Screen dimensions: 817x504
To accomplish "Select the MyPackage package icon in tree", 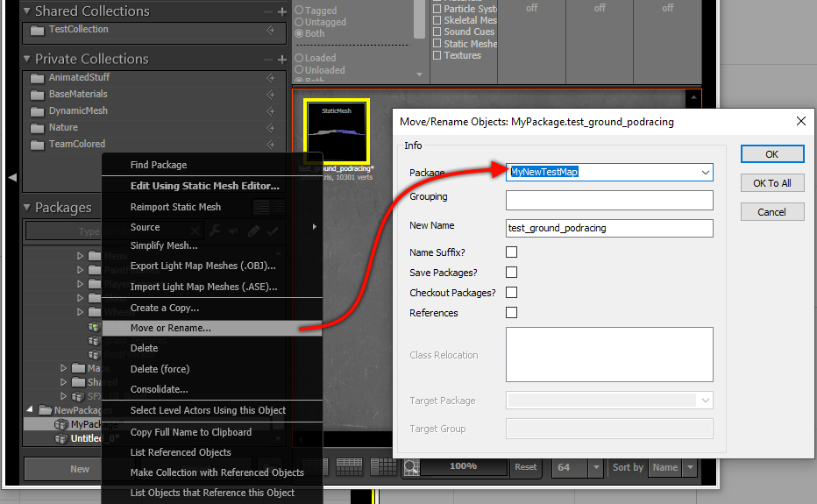I will 60,424.
